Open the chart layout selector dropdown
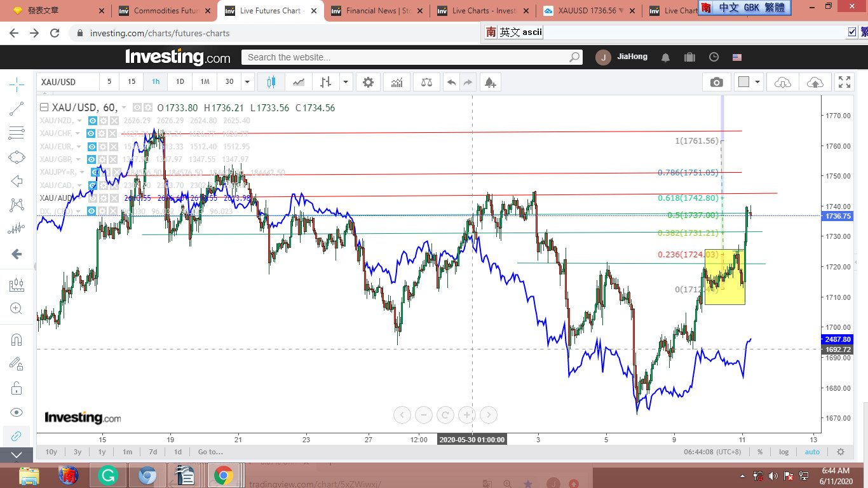Viewport: 868px width, 488px height. click(757, 82)
